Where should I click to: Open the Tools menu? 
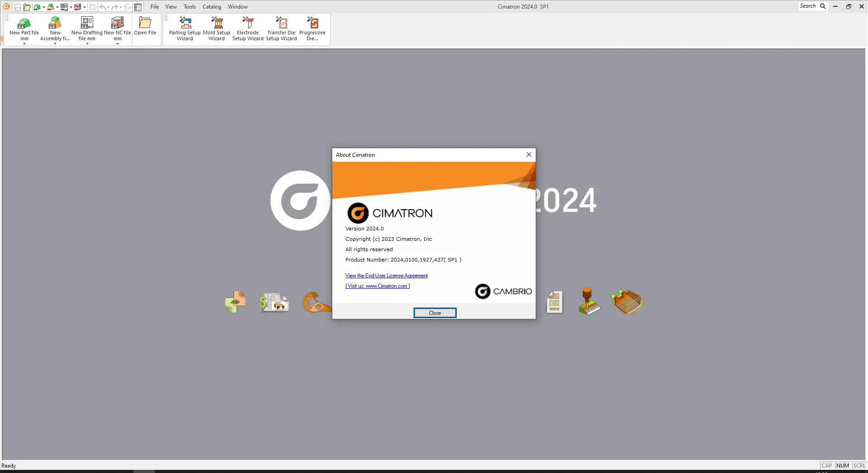click(190, 7)
